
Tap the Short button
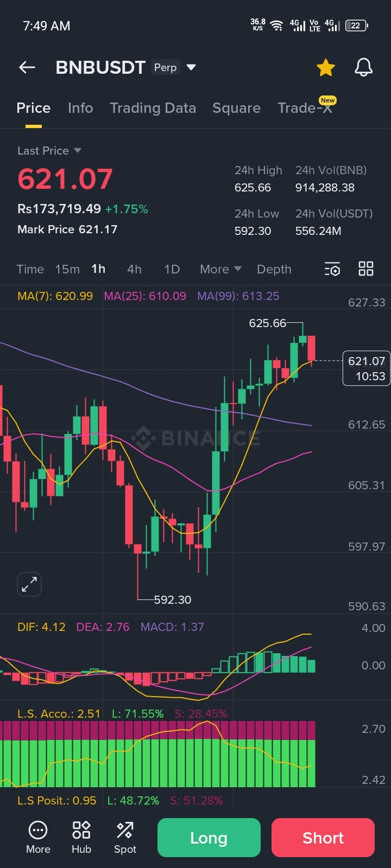pos(323,838)
